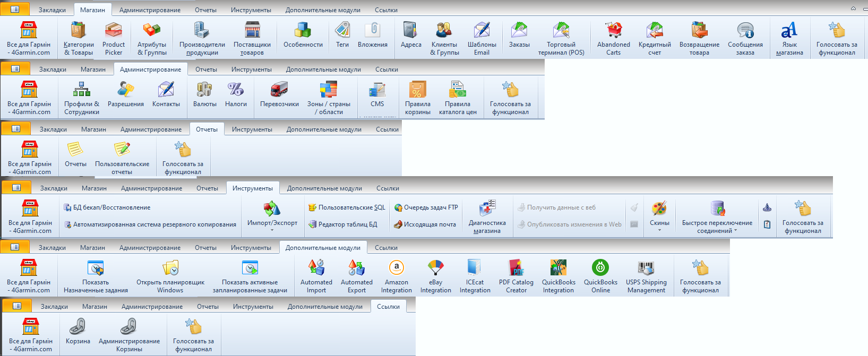868x356 pixels.
Task: Open Пользовательские отчеты
Action: (x=122, y=158)
